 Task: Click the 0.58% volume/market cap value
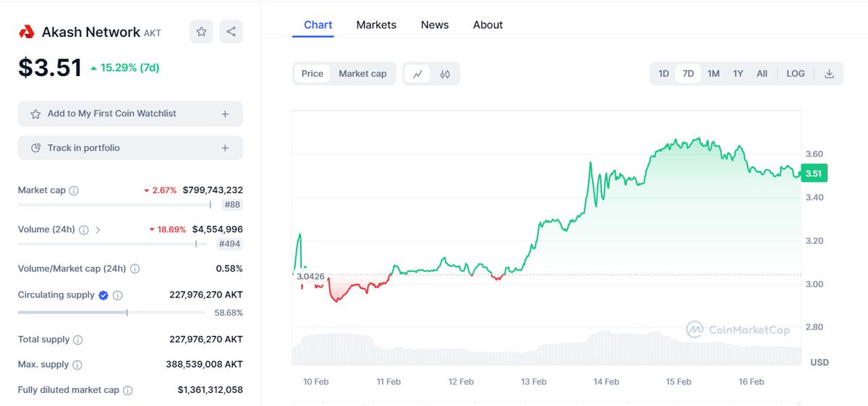pos(229,268)
